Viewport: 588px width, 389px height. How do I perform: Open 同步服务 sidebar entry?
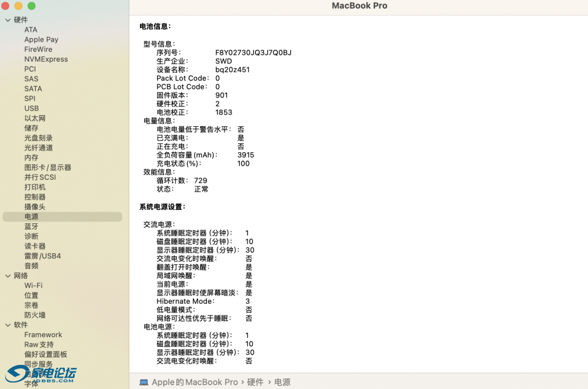pyautogui.click(x=38, y=364)
